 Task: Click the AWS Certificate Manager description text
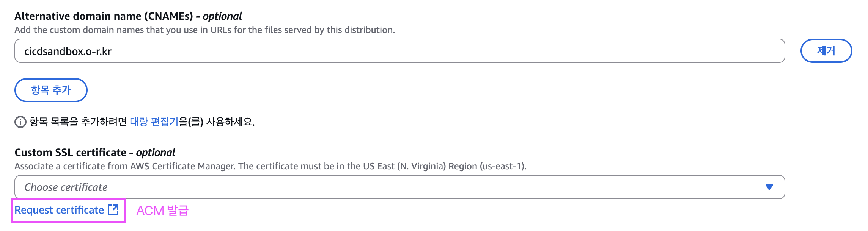(182, 166)
